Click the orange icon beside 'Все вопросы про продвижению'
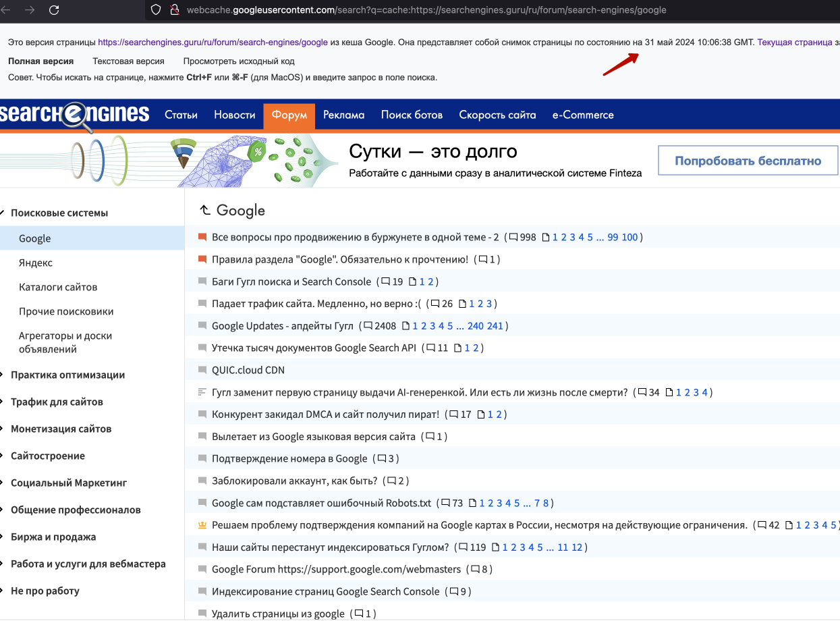 click(202, 238)
